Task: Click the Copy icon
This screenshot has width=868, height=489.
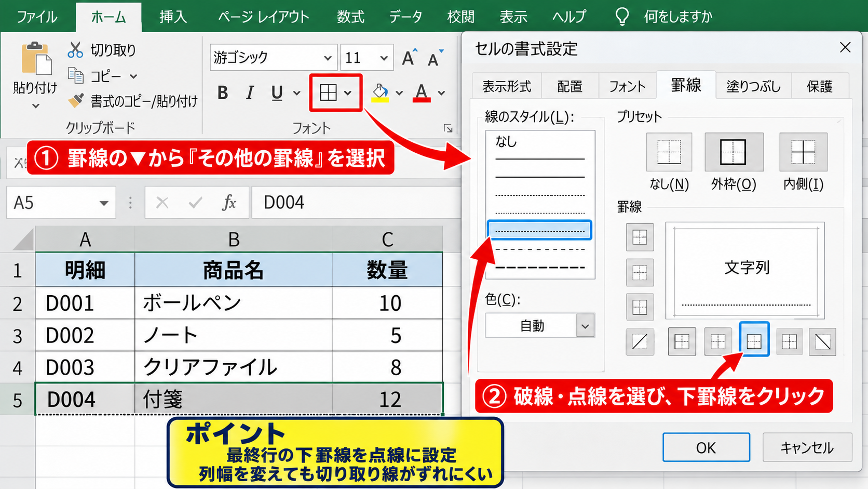Action: [x=76, y=76]
